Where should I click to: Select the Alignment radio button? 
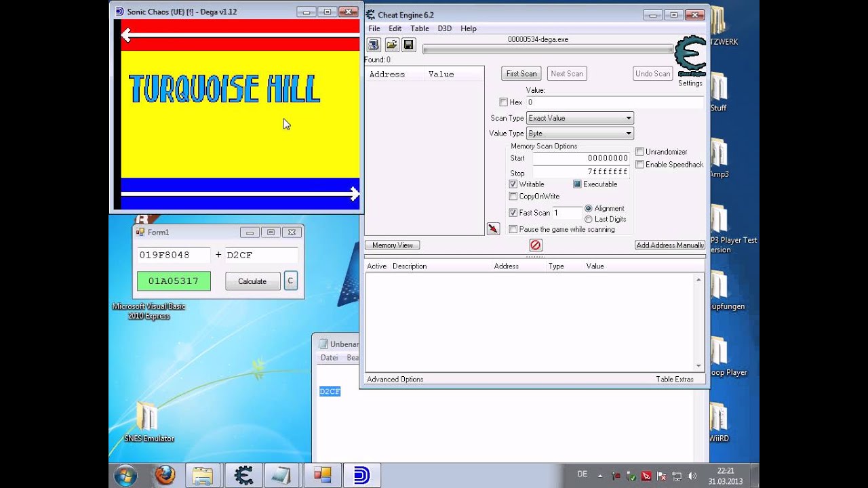[588, 208]
